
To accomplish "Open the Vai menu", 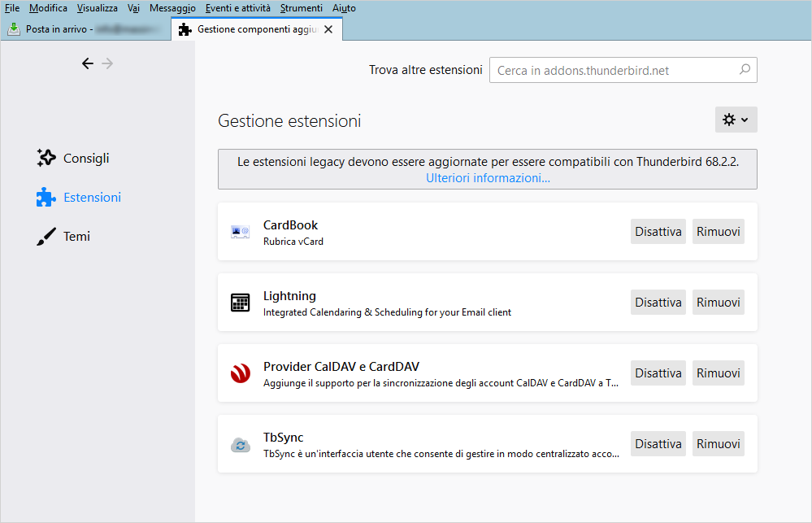I will (133, 8).
